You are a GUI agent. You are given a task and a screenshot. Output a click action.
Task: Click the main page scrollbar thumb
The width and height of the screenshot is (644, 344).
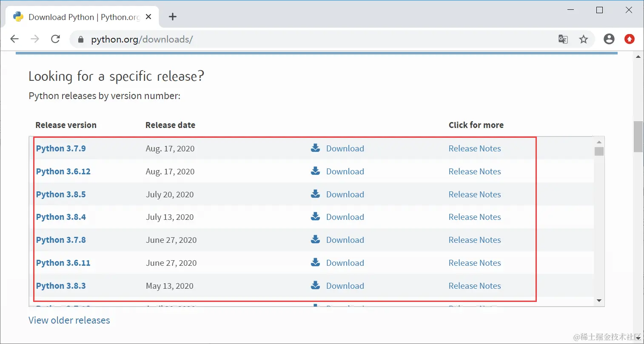coord(638,136)
